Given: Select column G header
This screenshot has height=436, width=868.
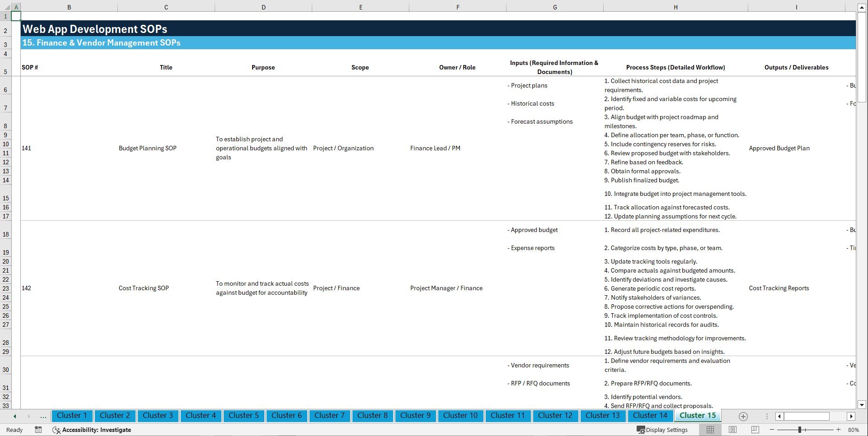Looking at the screenshot, I should click(554, 7).
